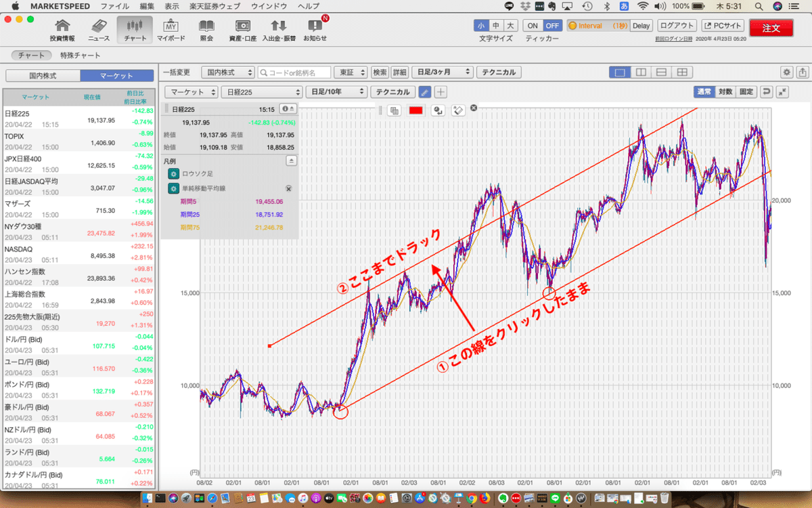Open the PCサイト link button
Viewport: 812px width, 508px height.
(723, 26)
